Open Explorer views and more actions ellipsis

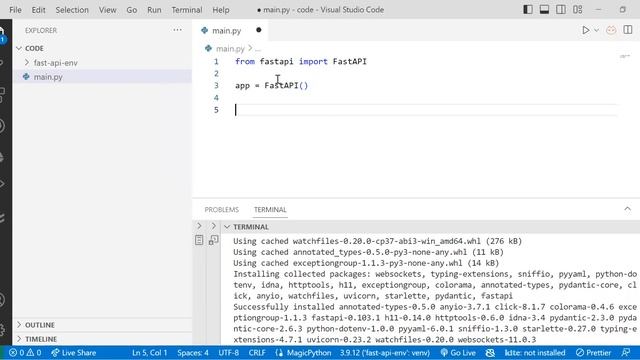coord(177,30)
